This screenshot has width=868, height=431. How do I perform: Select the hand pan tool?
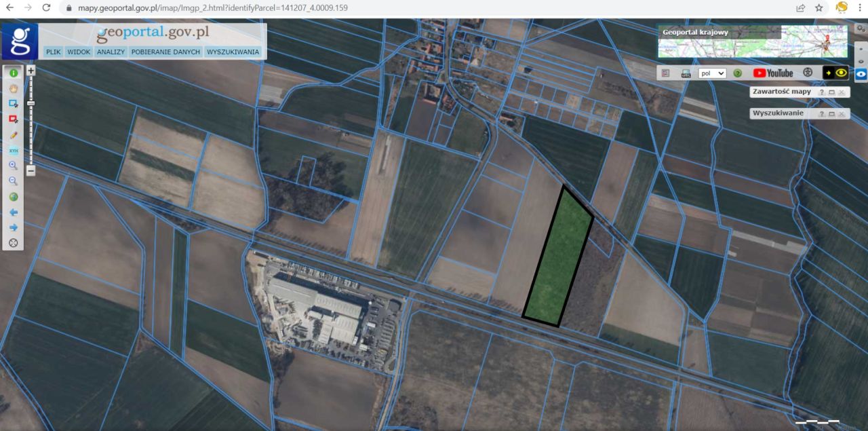tap(13, 88)
